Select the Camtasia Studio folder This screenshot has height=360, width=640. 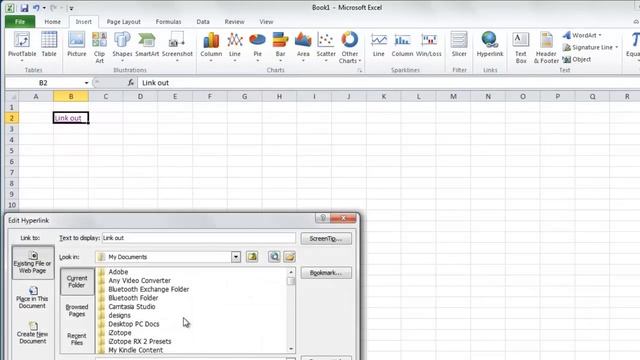131,307
